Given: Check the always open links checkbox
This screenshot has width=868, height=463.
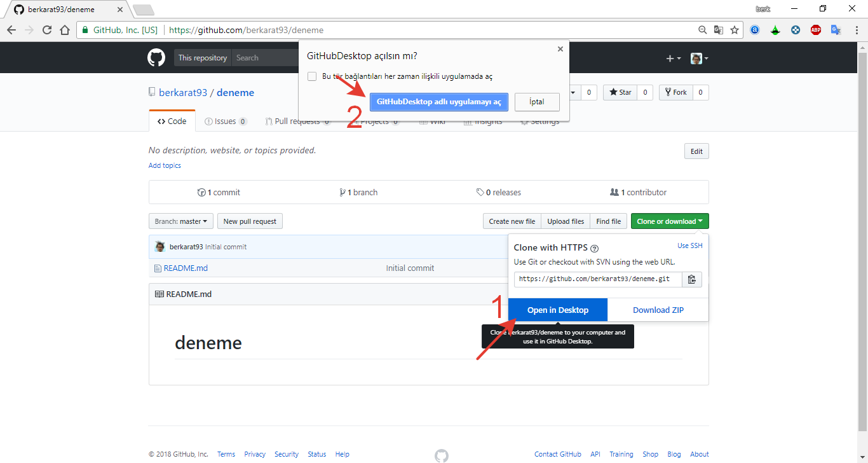Looking at the screenshot, I should pos(312,76).
